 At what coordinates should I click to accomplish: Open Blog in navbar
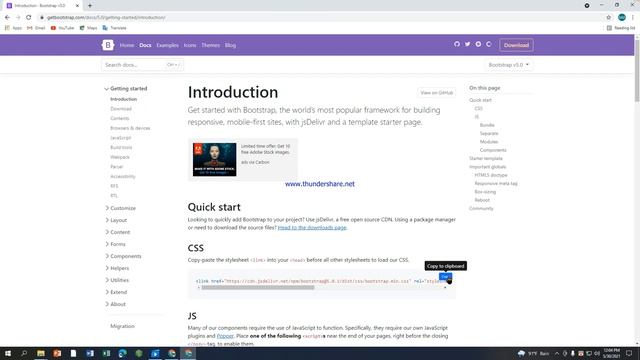tap(230, 45)
